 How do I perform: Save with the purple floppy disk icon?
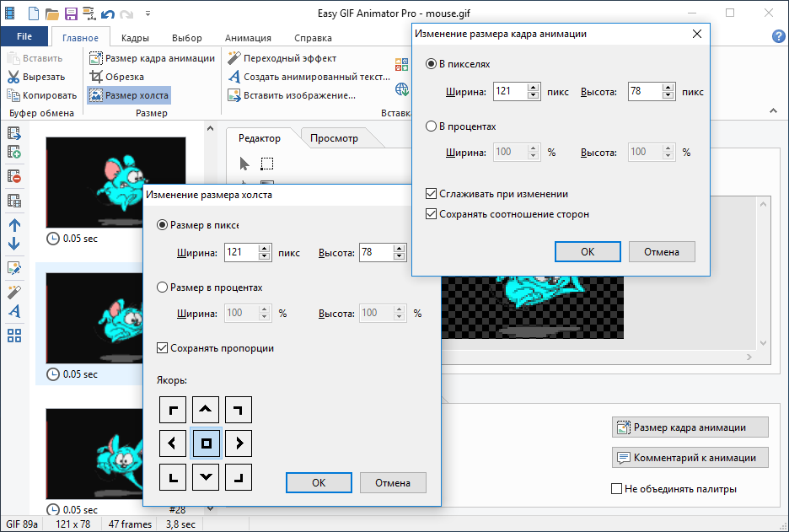coord(71,13)
